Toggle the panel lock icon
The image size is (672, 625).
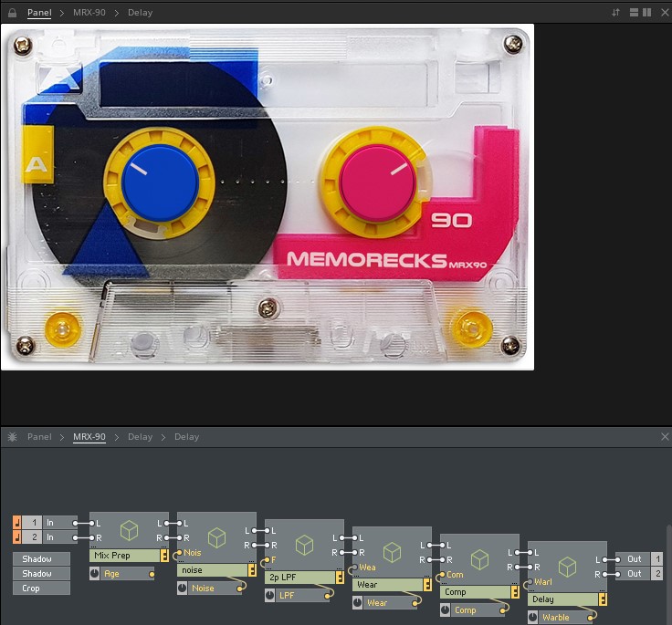pos(12,13)
